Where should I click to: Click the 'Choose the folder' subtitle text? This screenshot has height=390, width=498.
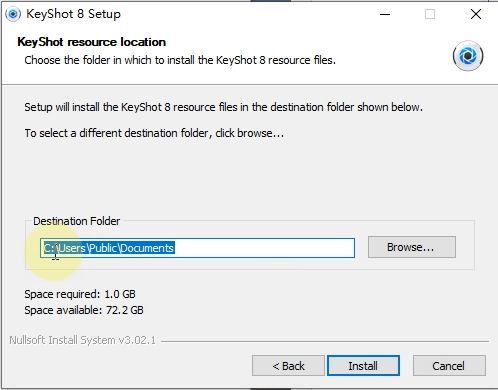pos(180,60)
